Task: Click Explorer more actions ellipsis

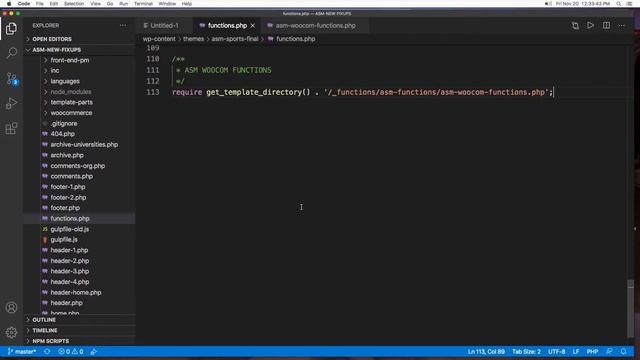Action: click(123, 25)
